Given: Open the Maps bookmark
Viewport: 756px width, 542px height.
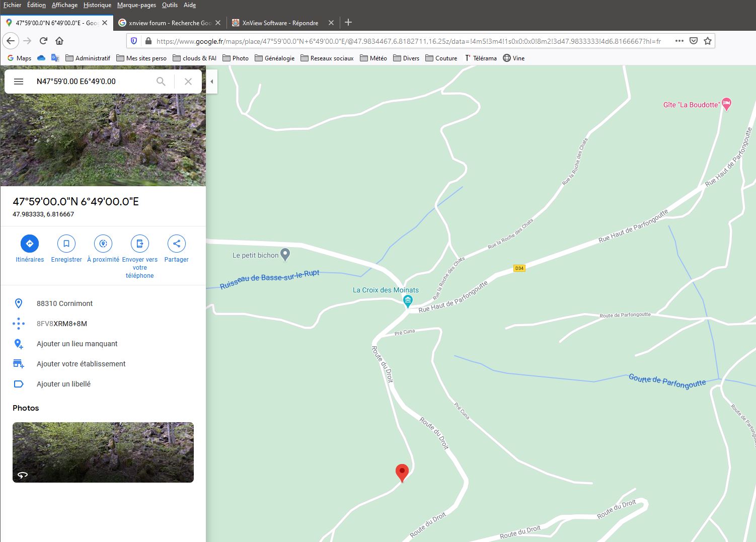Looking at the screenshot, I should pos(19,58).
